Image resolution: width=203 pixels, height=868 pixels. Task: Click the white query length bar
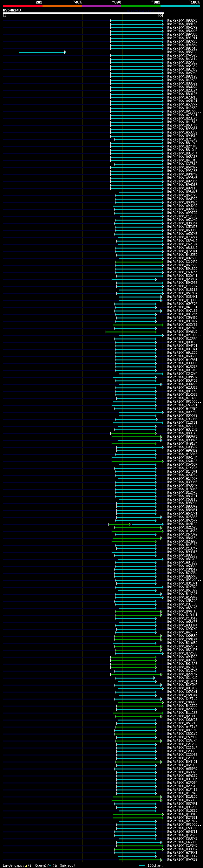tap(83, 13)
